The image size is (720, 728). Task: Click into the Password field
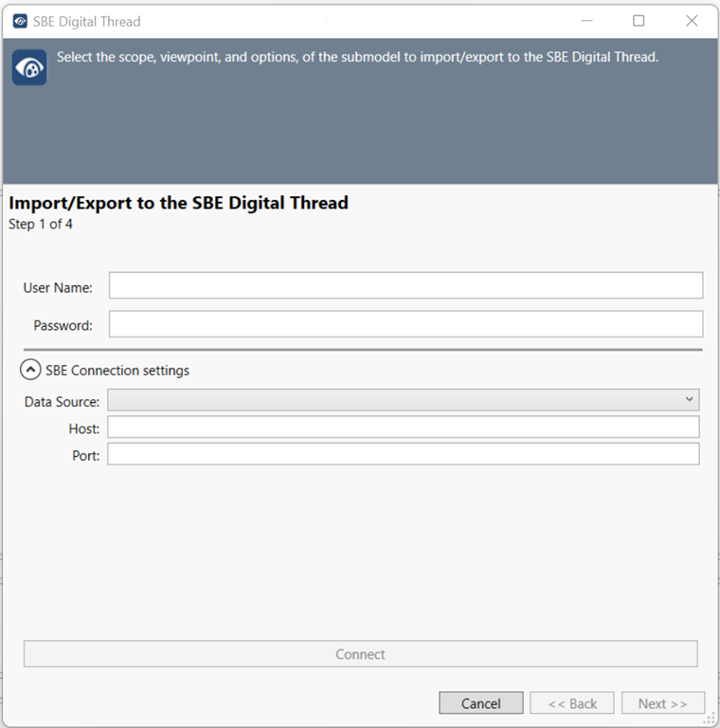tap(405, 324)
